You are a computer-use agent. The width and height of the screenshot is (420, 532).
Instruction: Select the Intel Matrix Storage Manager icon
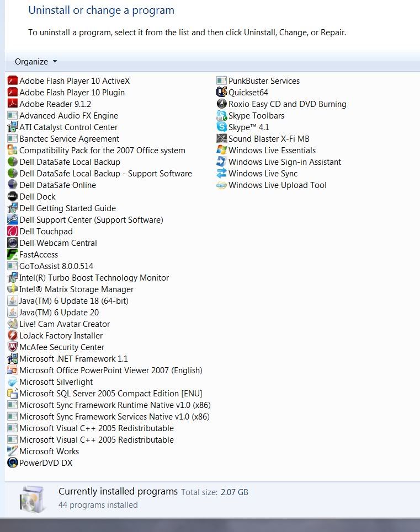click(x=13, y=289)
